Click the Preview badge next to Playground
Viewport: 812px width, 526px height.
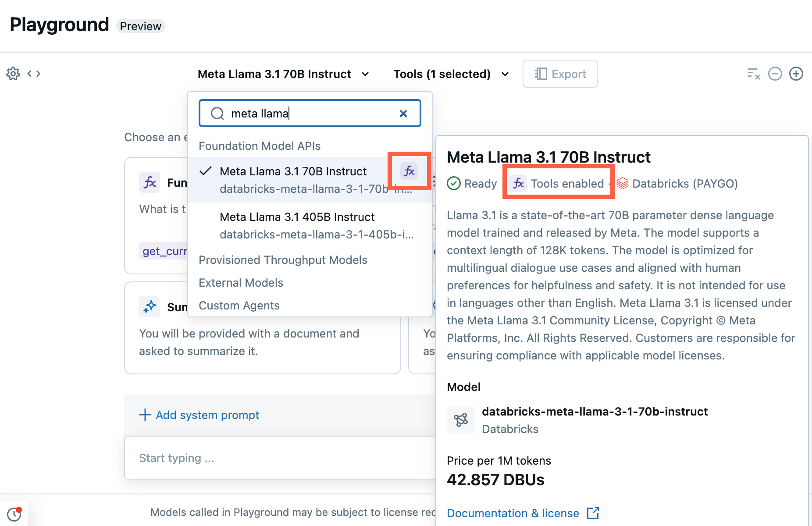tap(140, 26)
